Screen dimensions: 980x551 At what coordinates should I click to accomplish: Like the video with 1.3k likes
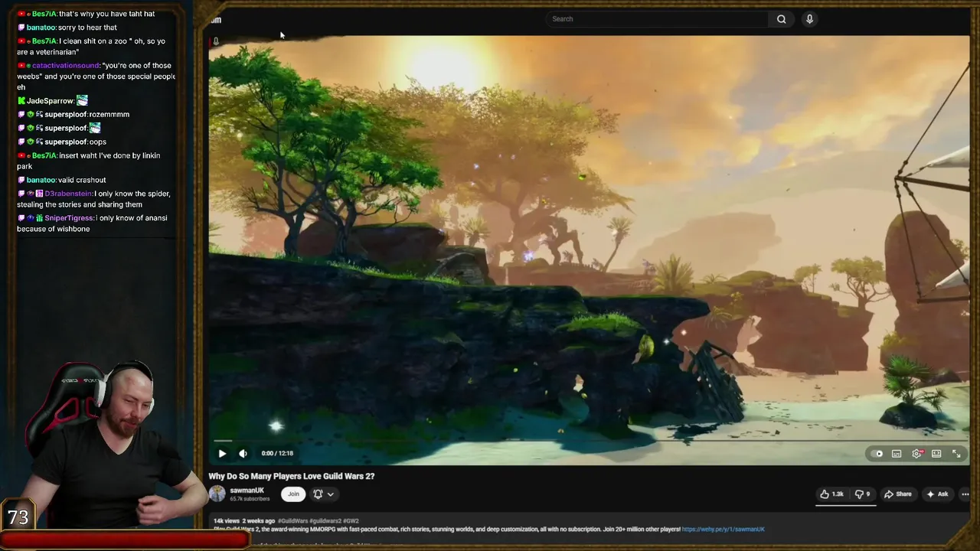831,494
